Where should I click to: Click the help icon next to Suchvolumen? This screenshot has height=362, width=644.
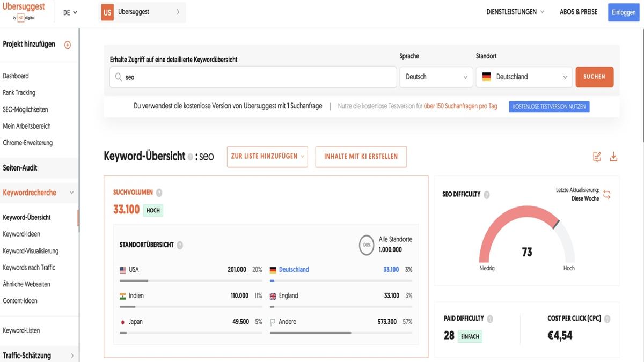pos(159,193)
